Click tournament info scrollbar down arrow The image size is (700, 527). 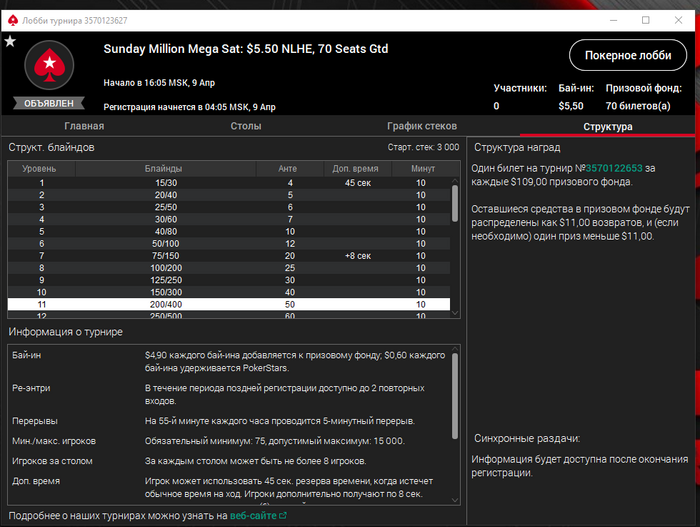click(455, 500)
